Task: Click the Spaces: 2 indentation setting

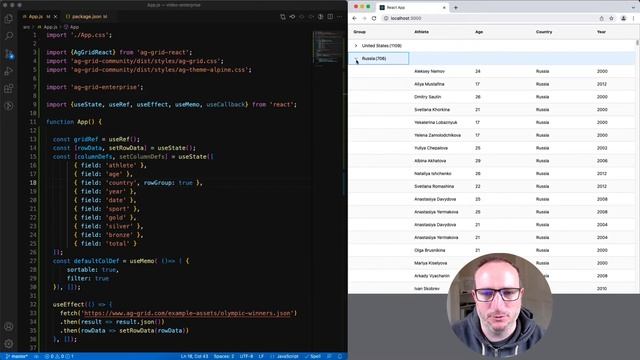Action: (x=224, y=356)
